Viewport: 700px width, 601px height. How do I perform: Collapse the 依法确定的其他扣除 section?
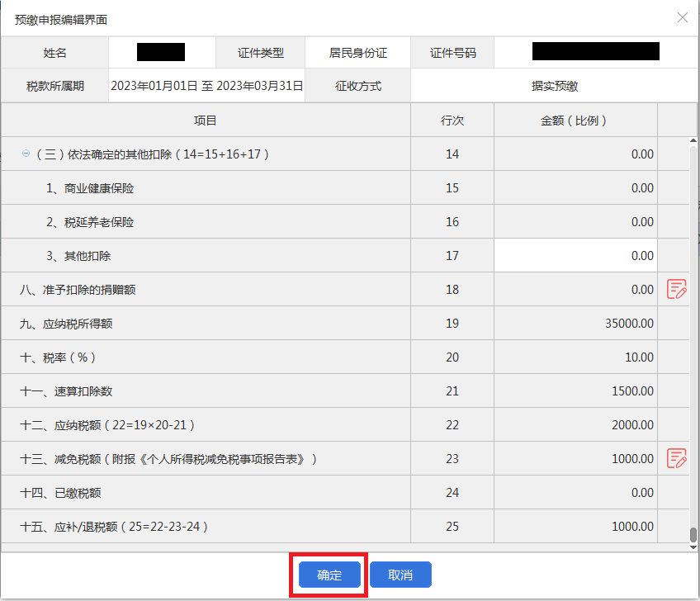click(26, 154)
